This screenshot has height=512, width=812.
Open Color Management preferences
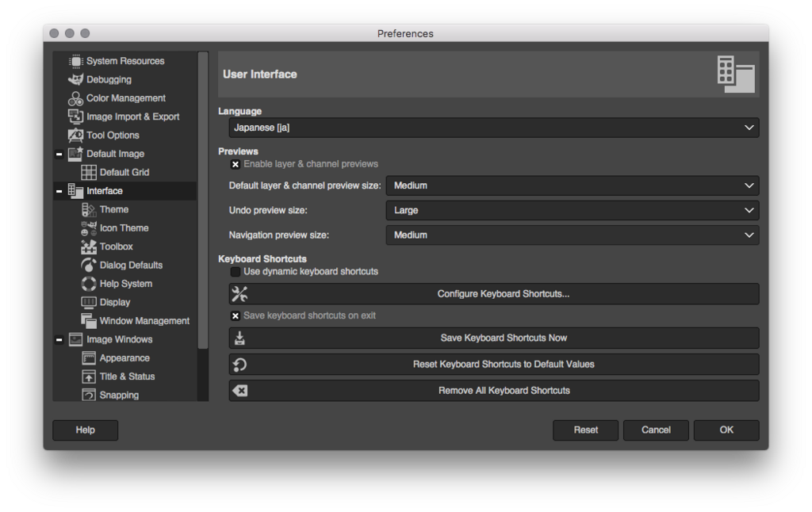tap(126, 98)
